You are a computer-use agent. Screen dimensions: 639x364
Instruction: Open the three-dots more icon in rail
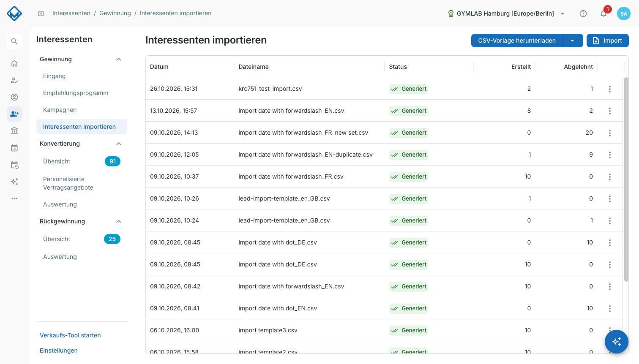[14, 198]
